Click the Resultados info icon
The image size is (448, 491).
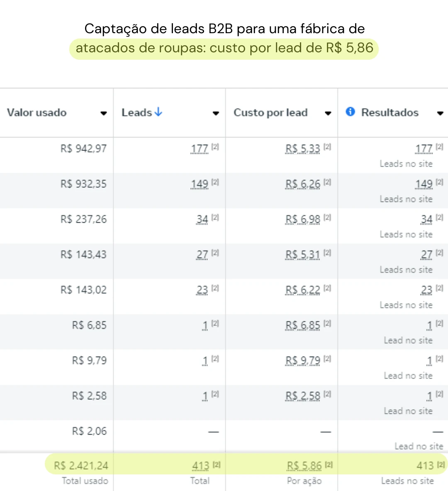click(350, 112)
